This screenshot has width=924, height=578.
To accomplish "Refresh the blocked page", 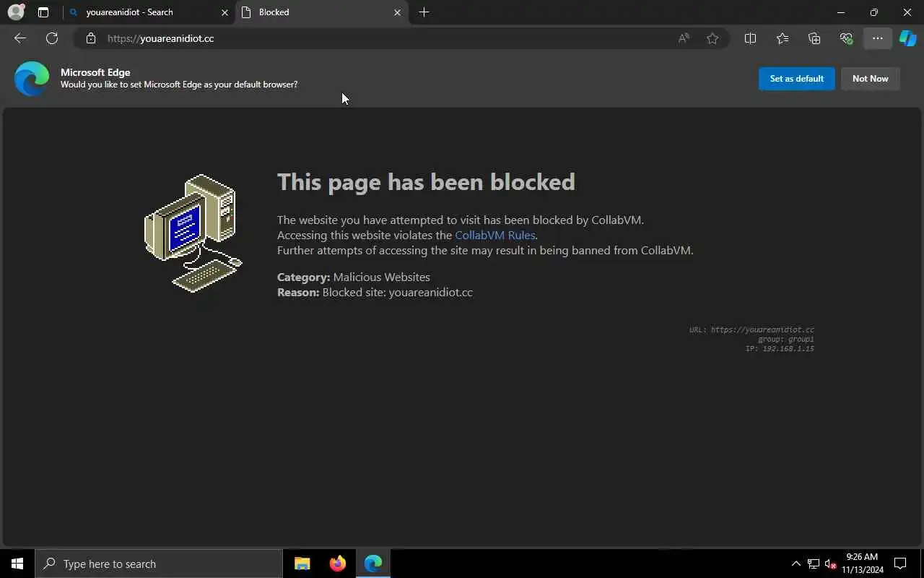I will pos(52,38).
